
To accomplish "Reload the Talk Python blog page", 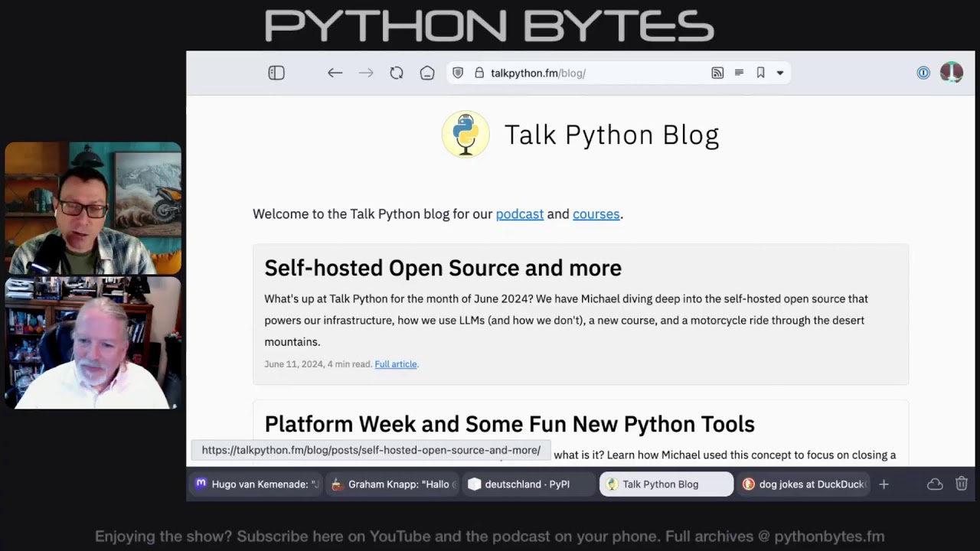I will click(x=397, y=73).
